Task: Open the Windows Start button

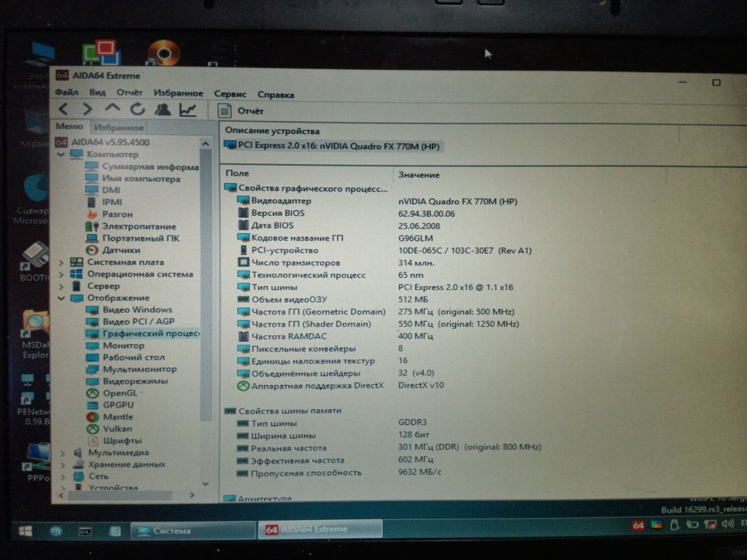Action: [26, 531]
